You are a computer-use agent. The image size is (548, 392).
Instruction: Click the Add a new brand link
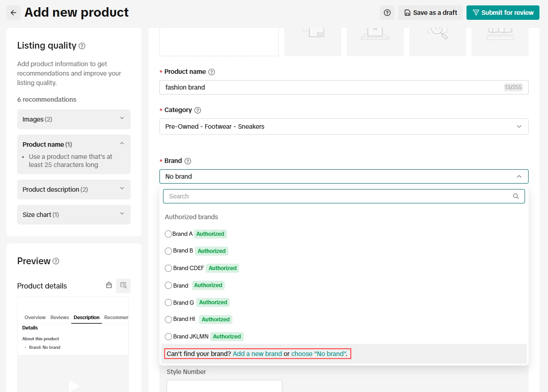point(257,354)
